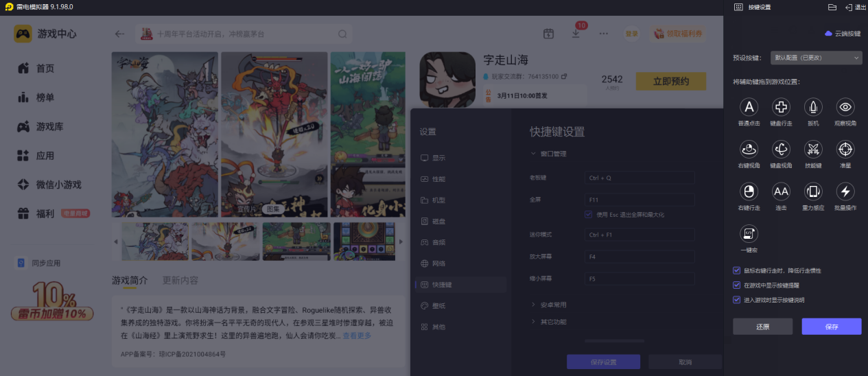Viewport: 868px width, 376px height.
Task: Click 迷你模式 shortcut field Ctrl + F1
Action: click(x=640, y=235)
